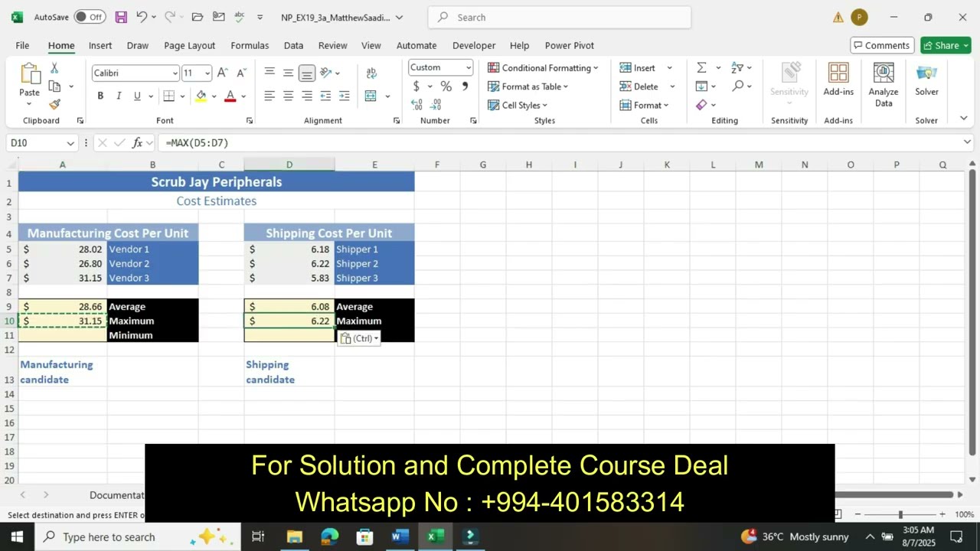
Task: Toggle Align Right for cell text
Action: [306, 96]
